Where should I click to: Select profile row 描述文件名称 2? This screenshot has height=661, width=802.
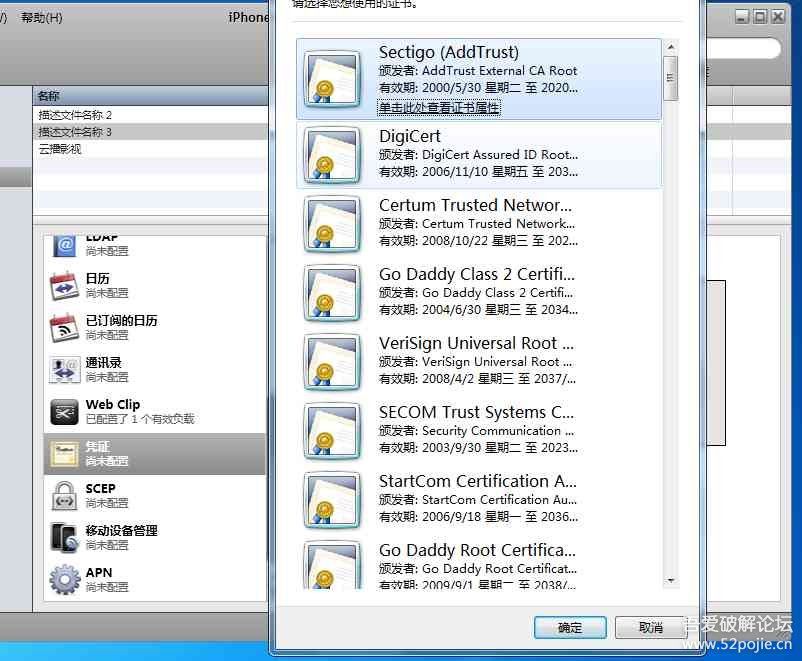pos(150,115)
